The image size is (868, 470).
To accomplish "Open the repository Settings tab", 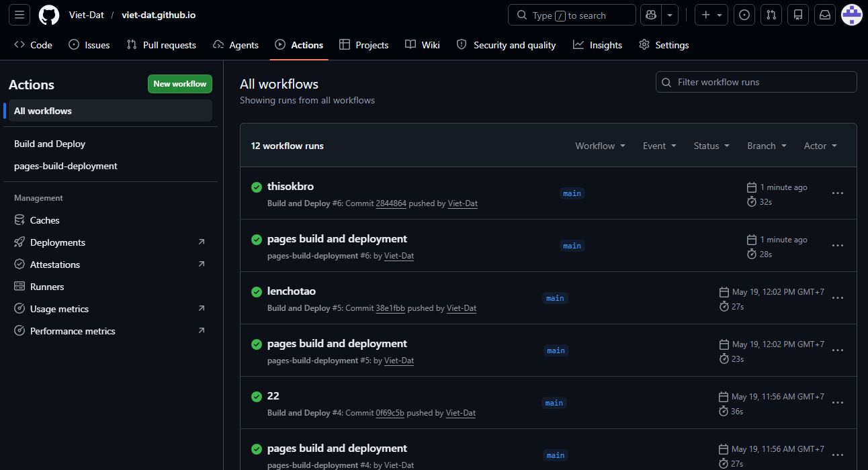I will (x=664, y=45).
